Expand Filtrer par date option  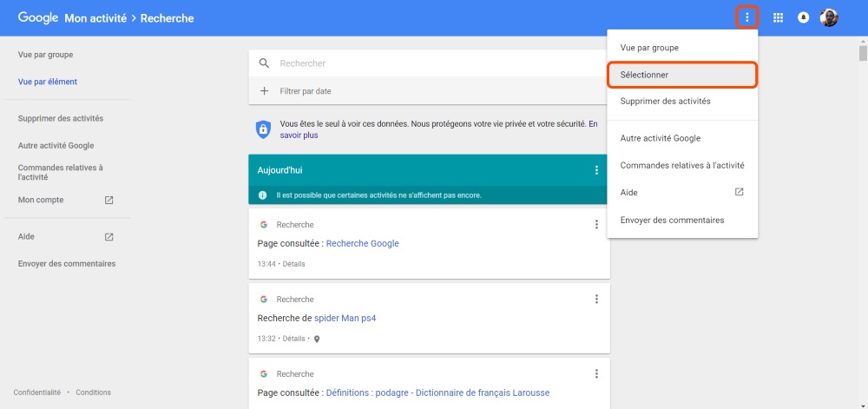[306, 91]
